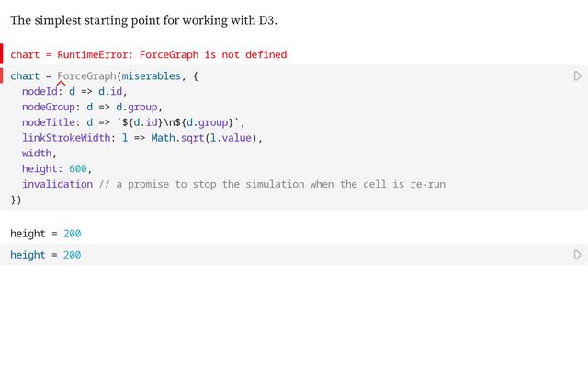The width and height of the screenshot is (588, 368).
Task: Click the nodeTitle template string line
Action: (133, 122)
